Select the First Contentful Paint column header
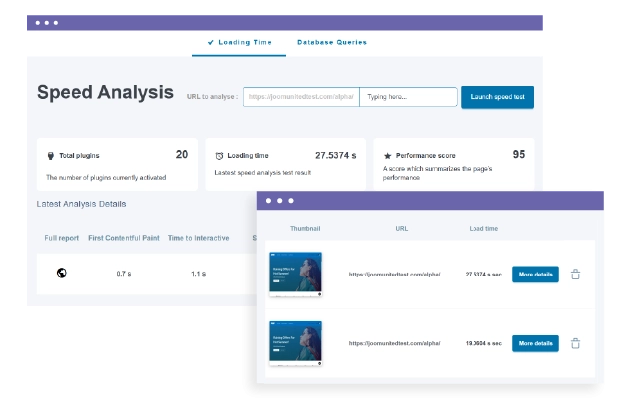Image resolution: width=630 pixels, height=401 pixels. pyautogui.click(x=124, y=238)
